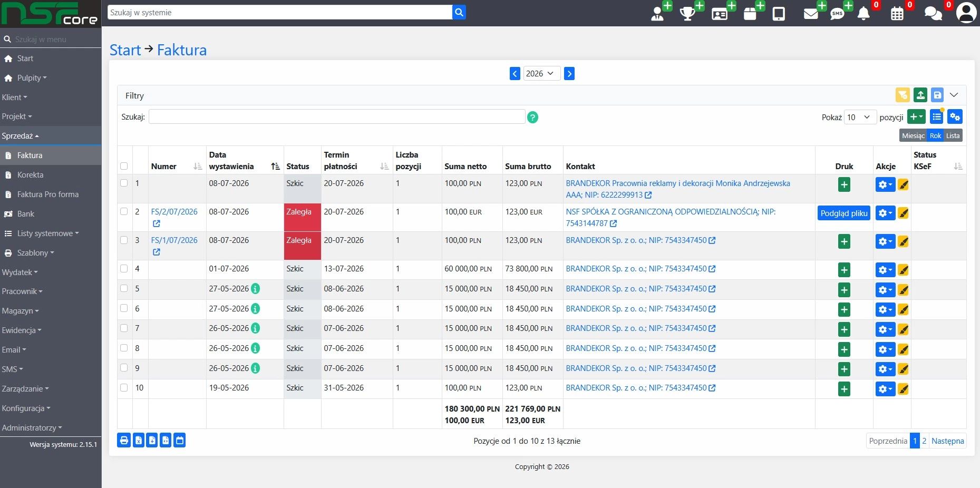Click the trophy icon in top bar
The image size is (980, 488).
[687, 14]
